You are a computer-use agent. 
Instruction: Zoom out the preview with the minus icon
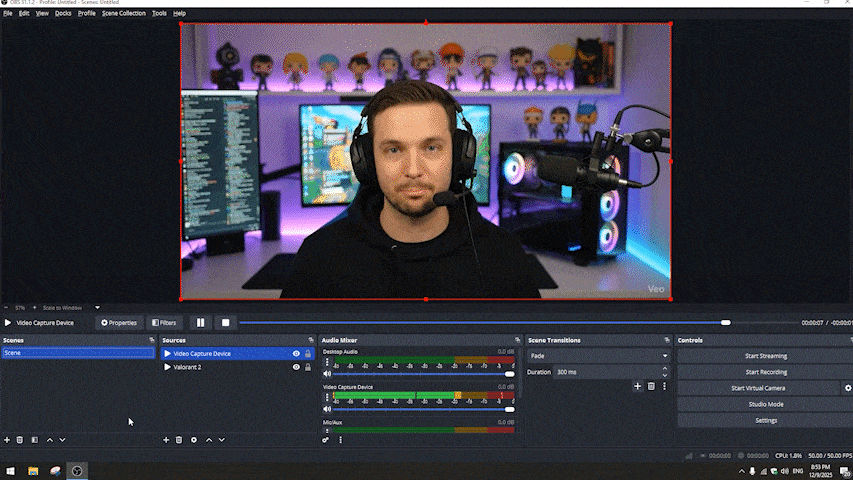[x=6, y=307]
